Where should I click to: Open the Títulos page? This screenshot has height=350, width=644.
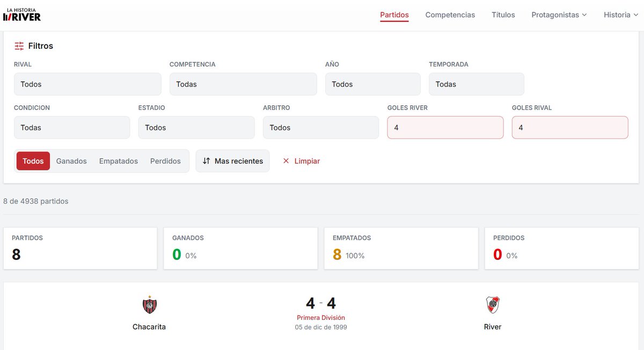pos(503,15)
